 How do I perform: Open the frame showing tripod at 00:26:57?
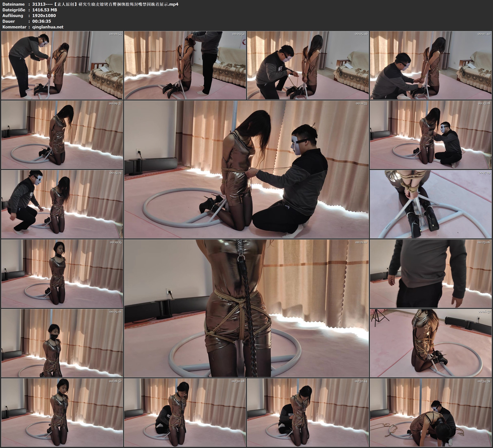[x=431, y=343]
